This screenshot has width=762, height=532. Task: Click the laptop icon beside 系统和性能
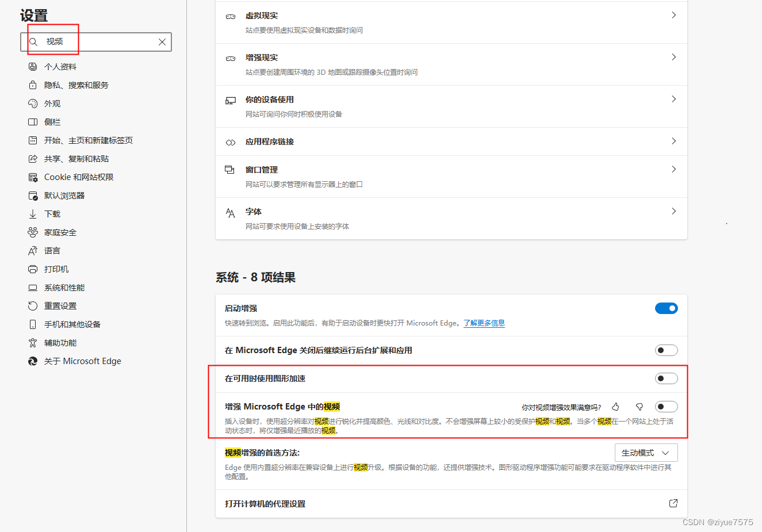(x=33, y=288)
